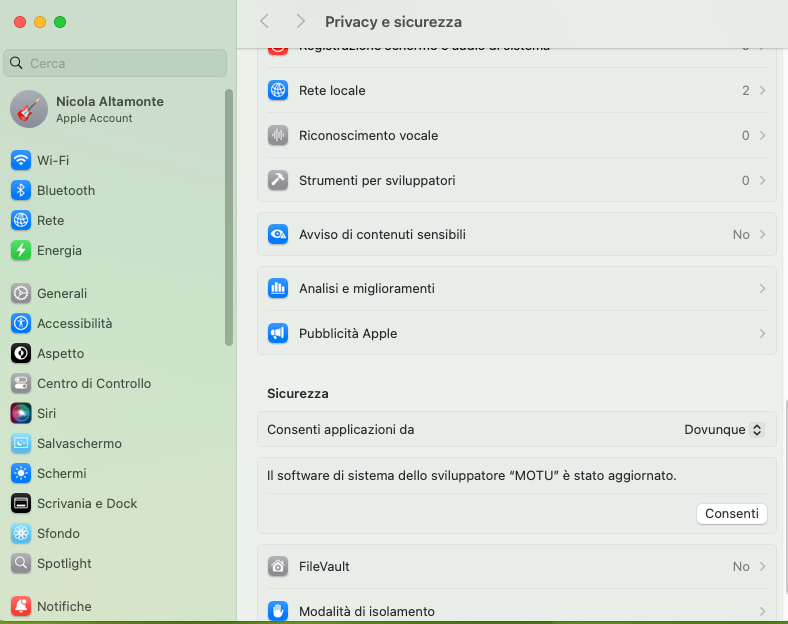Expand Avviso di contenuti sensibili chevron

(762, 234)
